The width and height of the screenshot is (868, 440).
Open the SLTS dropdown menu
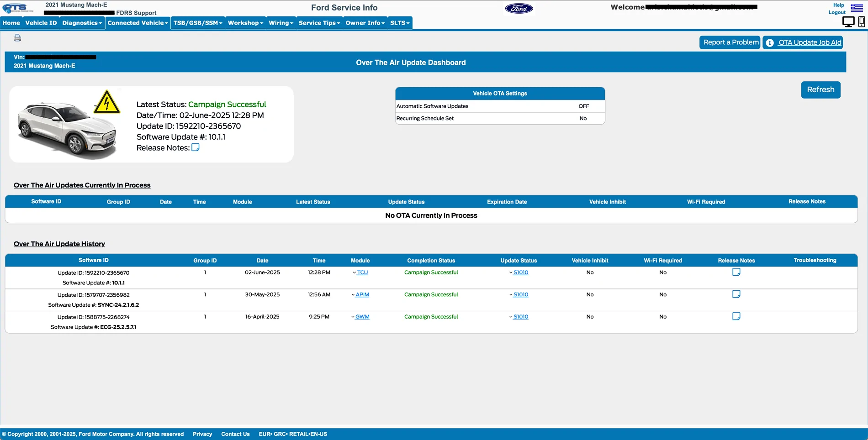tap(400, 23)
